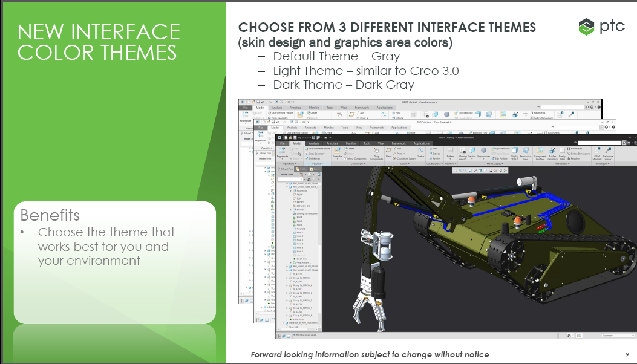Switch to Annotate tab in dark window
This screenshot has width=637, height=364.
[x=332, y=143]
